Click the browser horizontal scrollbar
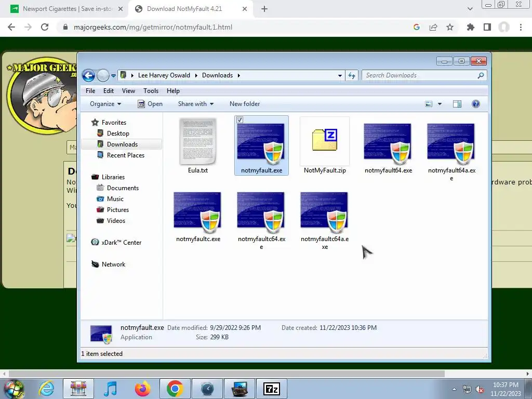The width and height of the screenshot is (532, 399). 227,374
